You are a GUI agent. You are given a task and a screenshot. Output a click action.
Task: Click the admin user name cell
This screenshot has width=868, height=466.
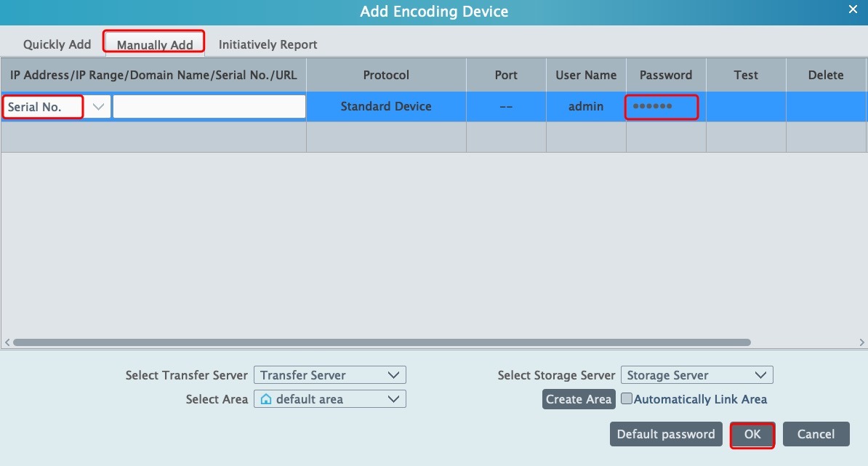[586, 107]
